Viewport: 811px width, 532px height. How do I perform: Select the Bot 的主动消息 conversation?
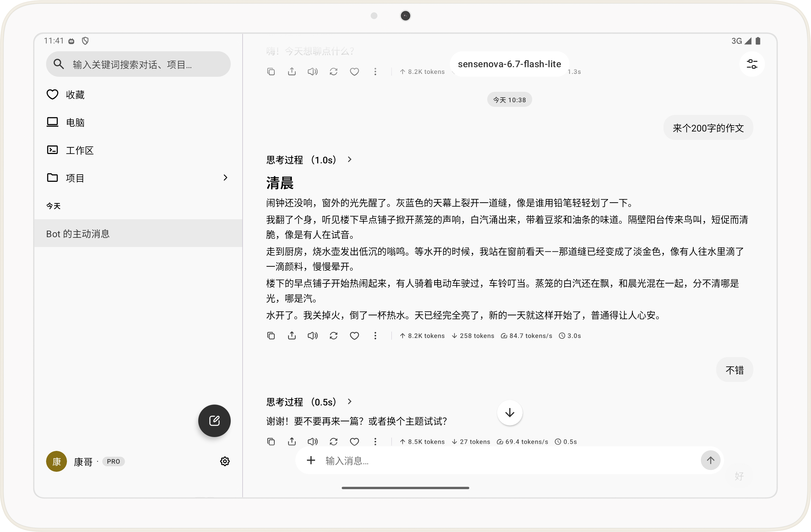tap(138, 233)
